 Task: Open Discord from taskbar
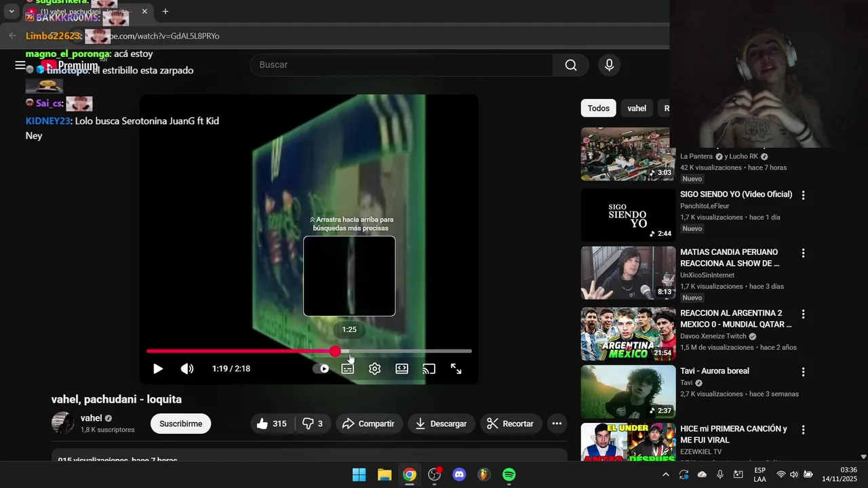click(x=459, y=475)
